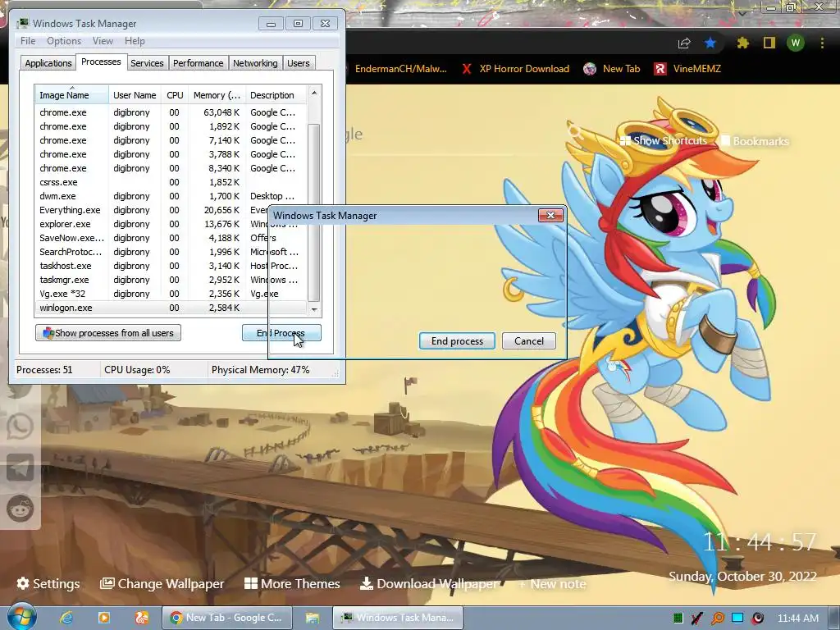Open the File menu in Task Manager
840x630 pixels.
pyautogui.click(x=28, y=41)
